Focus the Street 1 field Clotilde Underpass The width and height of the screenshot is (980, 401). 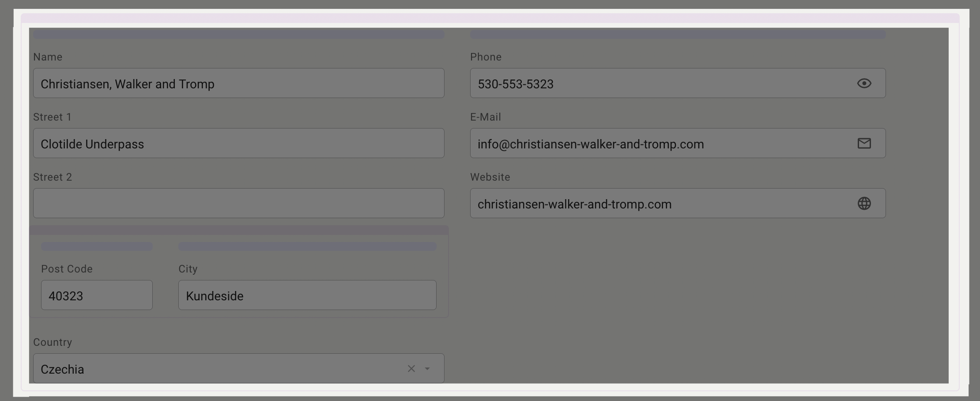pyautogui.click(x=238, y=144)
